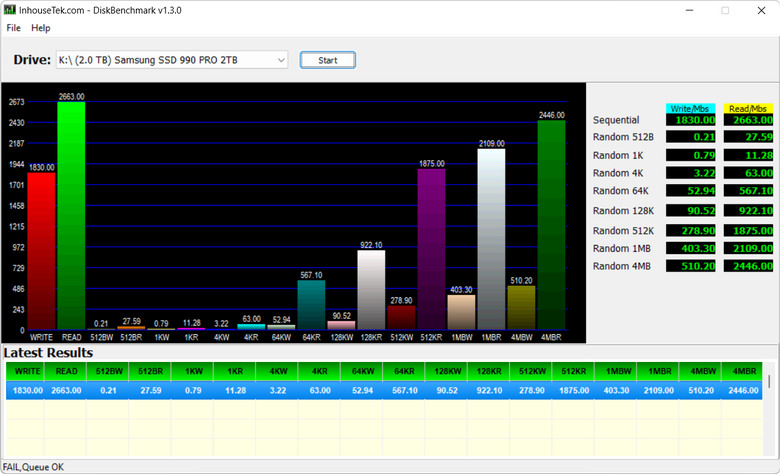This screenshot has height=474, width=780.
Task: Click Random 4MB read value 2446.00
Action: click(748, 266)
